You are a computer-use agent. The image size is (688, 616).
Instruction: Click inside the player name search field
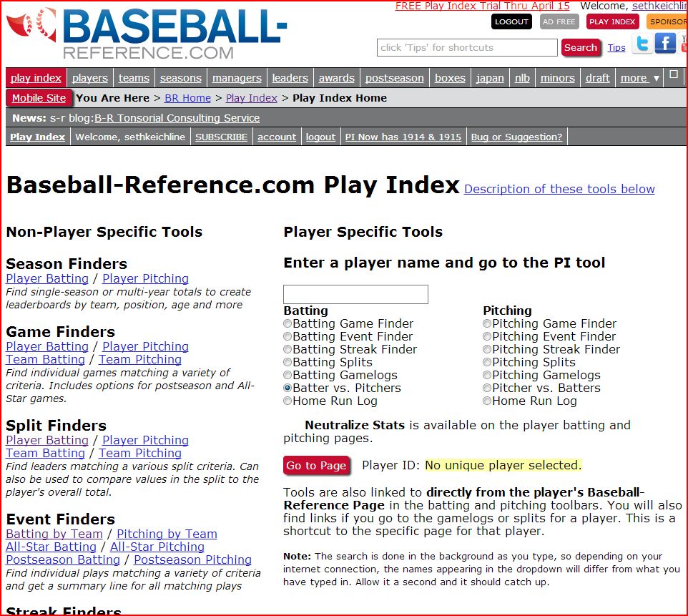coord(355,294)
